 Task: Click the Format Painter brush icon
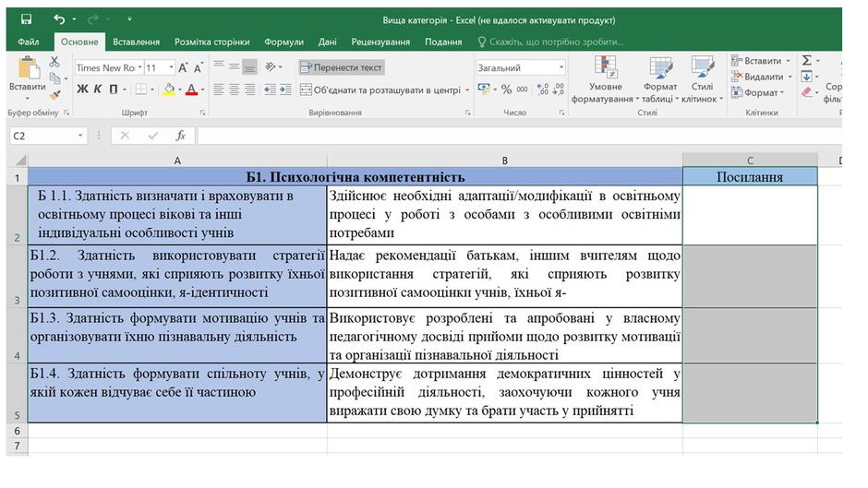pyautogui.click(x=54, y=95)
